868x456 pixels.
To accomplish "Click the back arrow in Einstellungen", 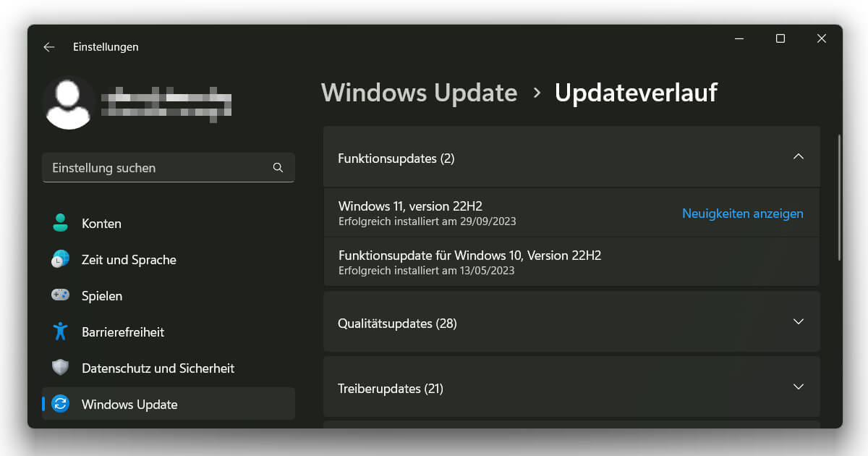I will (48, 46).
